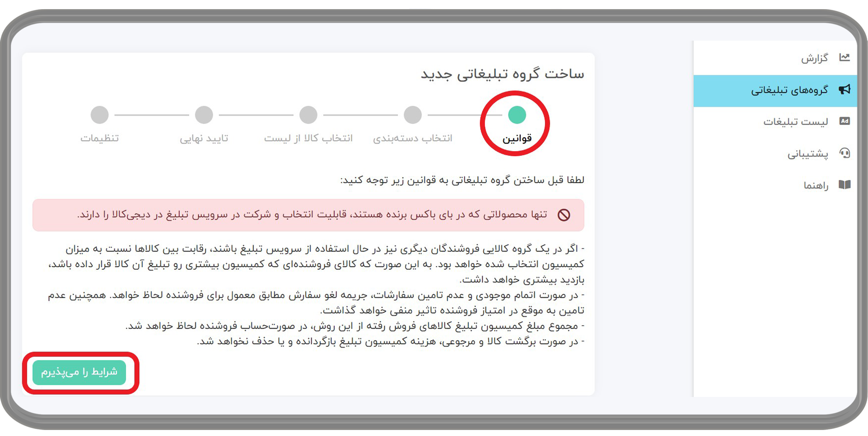
Task: Click the pink alert about بای باکس برنده
Action: click(x=308, y=215)
